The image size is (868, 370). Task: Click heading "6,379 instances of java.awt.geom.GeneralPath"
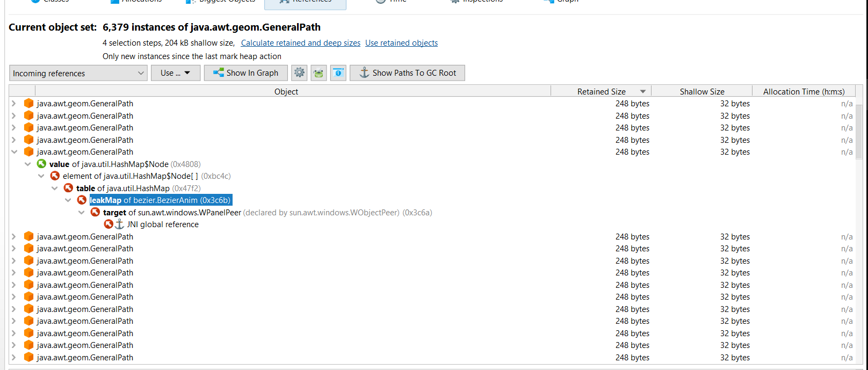coord(212,27)
